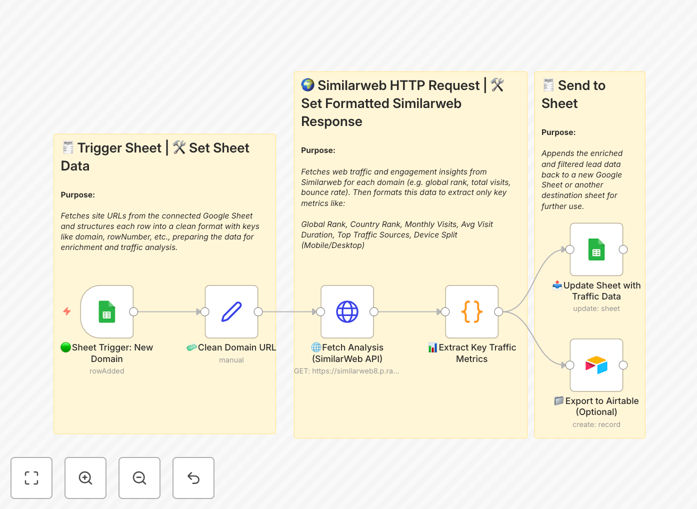The width and height of the screenshot is (697, 509).
Task: Click 'Purpose:' in Trigger Sheet note
Action: point(78,195)
